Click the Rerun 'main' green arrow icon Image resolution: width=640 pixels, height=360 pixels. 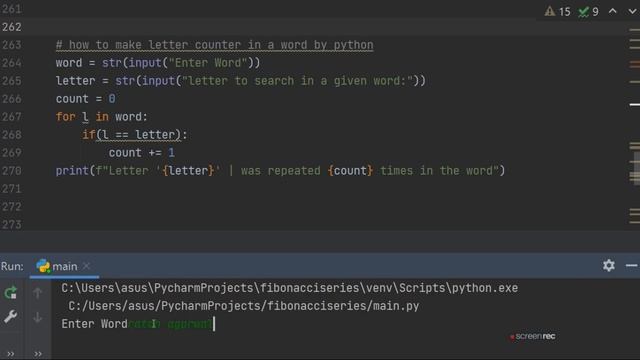(11, 292)
